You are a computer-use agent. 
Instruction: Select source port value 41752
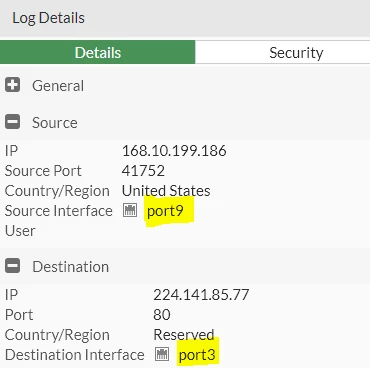[x=143, y=171]
